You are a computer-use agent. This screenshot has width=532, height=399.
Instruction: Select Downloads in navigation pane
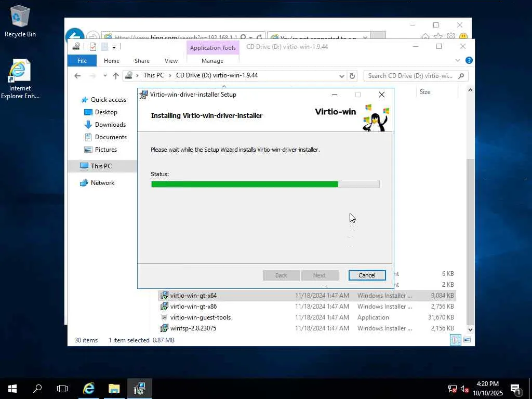110,125
